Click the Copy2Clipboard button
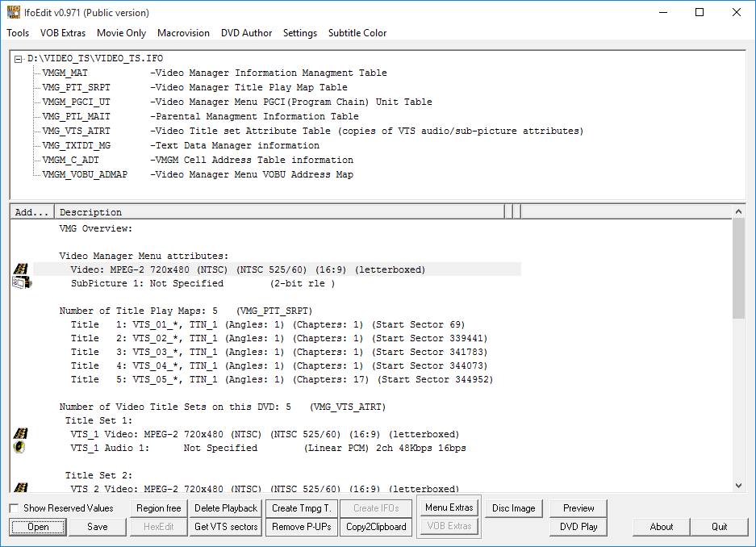 point(376,527)
